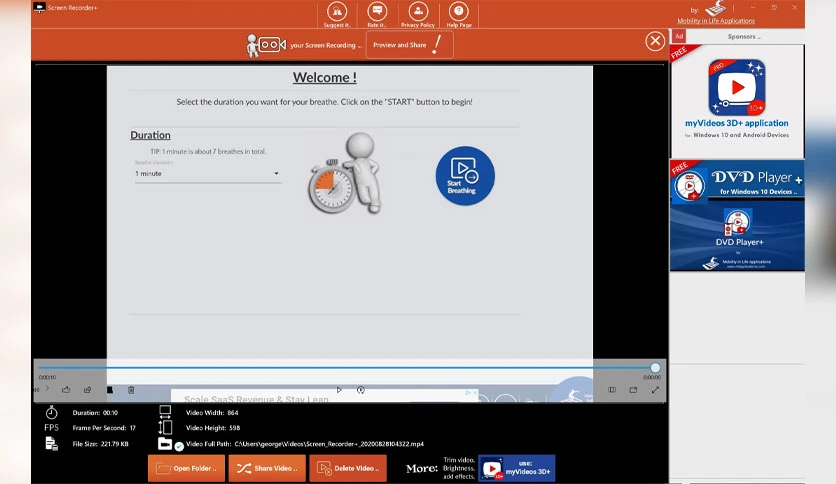Click the trash icon in player toolbar
The height and width of the screenshot is (484, 836).
tap(131, 390)
